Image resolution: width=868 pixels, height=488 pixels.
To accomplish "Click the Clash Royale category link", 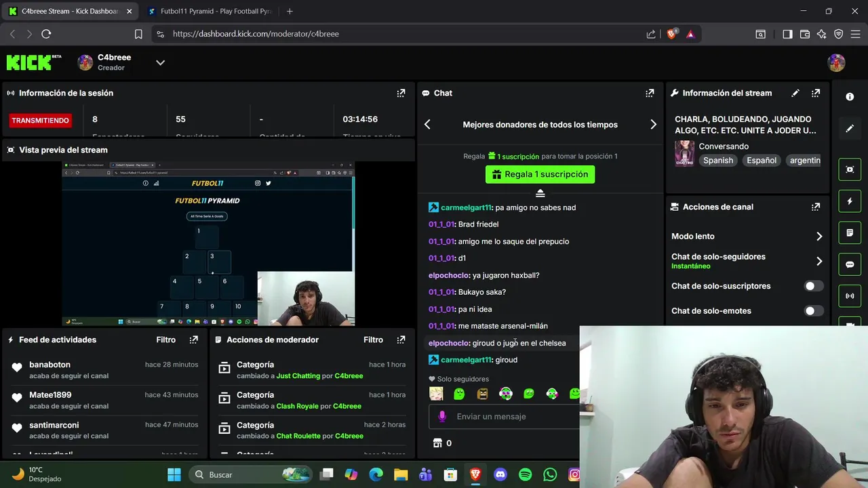I will tap(297, 406).
